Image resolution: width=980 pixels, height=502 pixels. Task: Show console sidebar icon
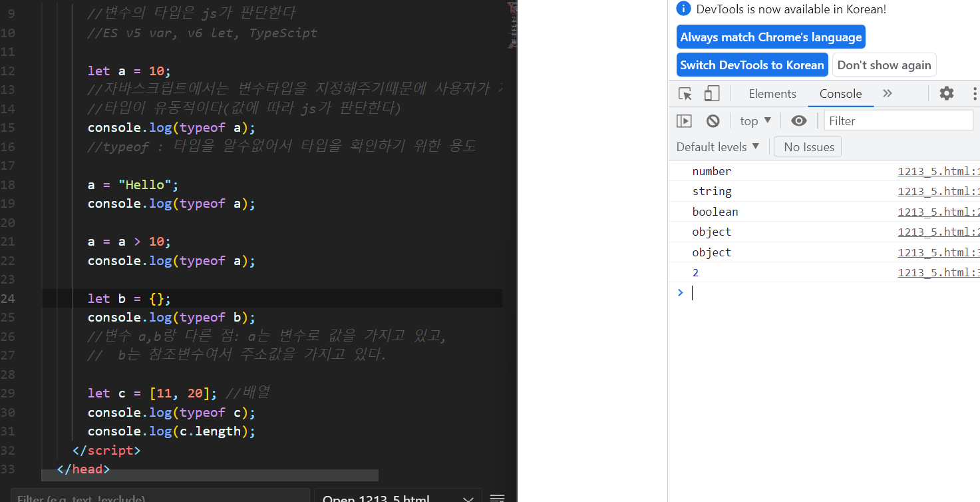(684, 121)
